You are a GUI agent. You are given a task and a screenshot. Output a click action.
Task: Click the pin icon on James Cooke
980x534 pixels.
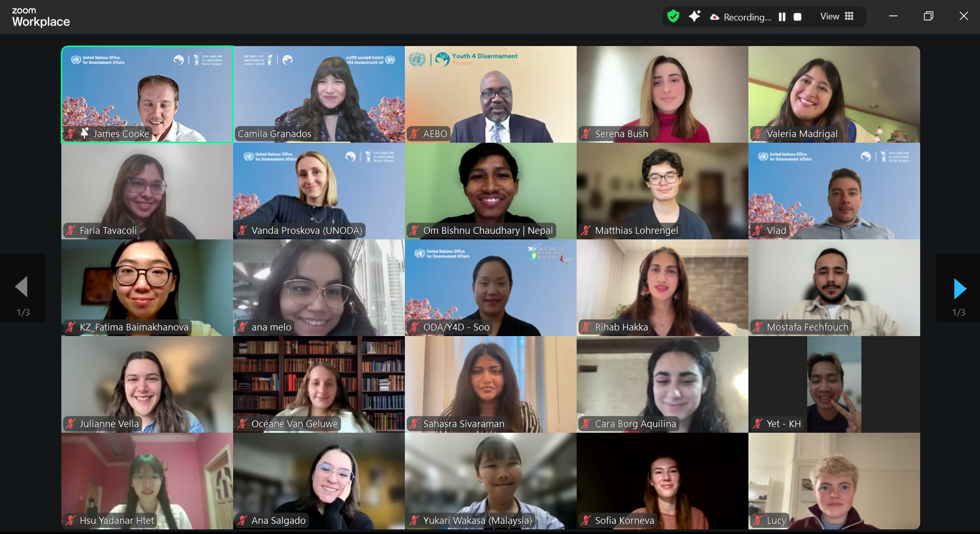85,133
